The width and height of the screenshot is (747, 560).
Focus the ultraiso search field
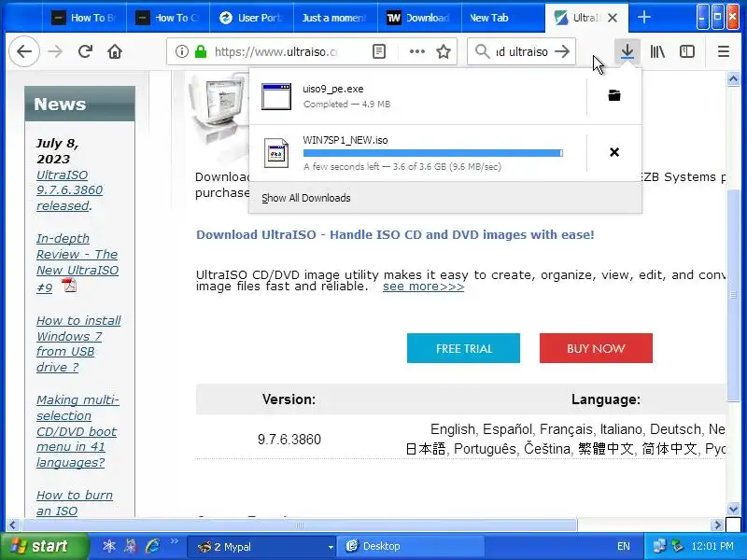[522, 51]
